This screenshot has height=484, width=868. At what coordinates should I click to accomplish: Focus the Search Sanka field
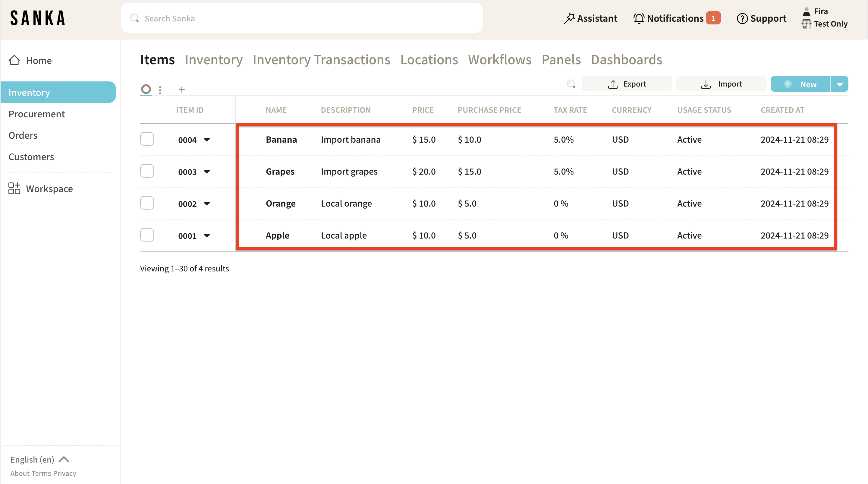click(x=302, y=18)
